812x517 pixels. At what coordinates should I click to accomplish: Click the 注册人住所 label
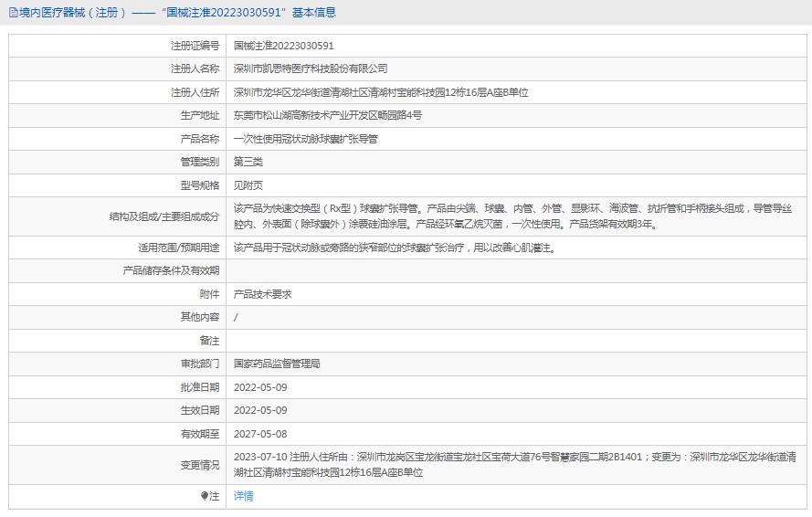[195, 92]
